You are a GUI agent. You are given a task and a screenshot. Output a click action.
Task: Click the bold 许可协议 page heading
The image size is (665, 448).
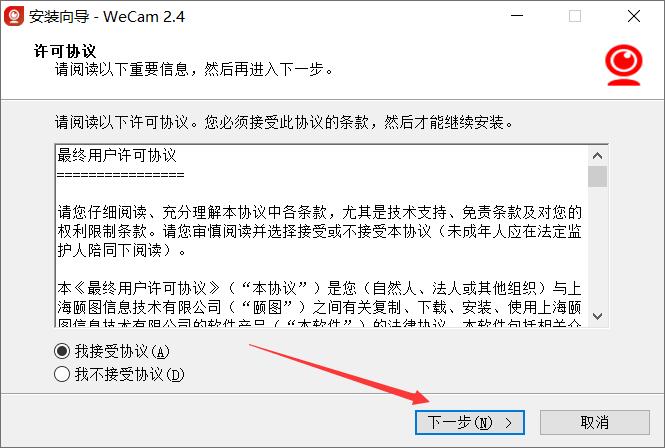(x=65, y=51)
